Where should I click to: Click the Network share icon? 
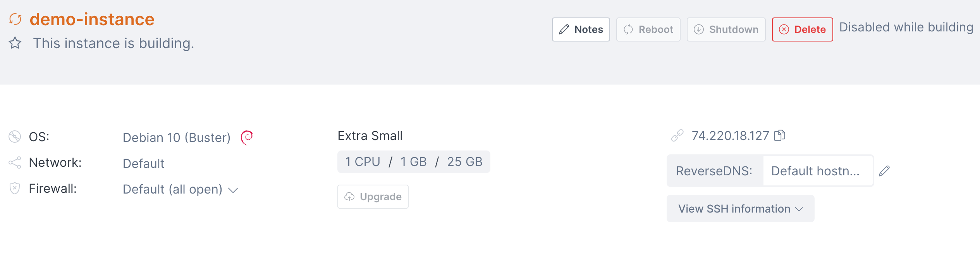(15, 163)
